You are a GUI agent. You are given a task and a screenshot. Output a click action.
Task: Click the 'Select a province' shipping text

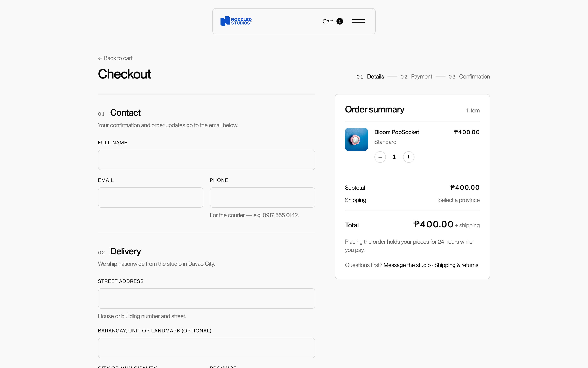point(459,200)
